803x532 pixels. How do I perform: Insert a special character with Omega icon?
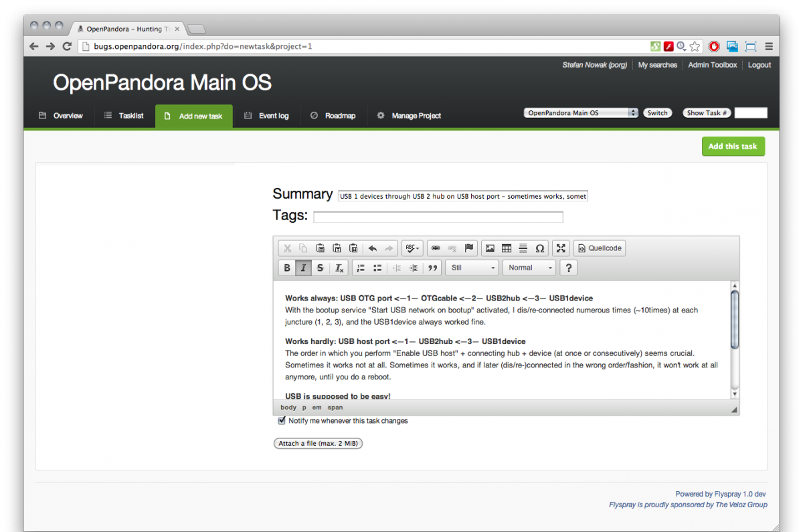pos(540,248)
